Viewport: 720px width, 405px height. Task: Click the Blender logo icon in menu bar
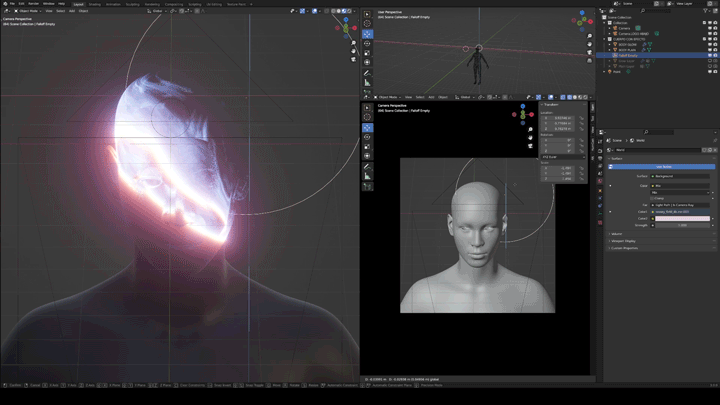click(4, 3)
